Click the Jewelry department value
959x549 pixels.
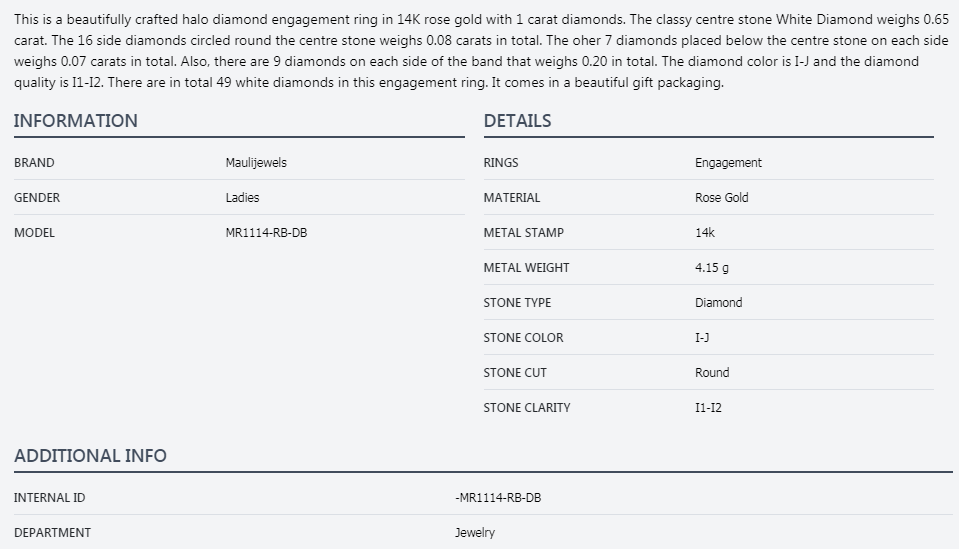475,533
